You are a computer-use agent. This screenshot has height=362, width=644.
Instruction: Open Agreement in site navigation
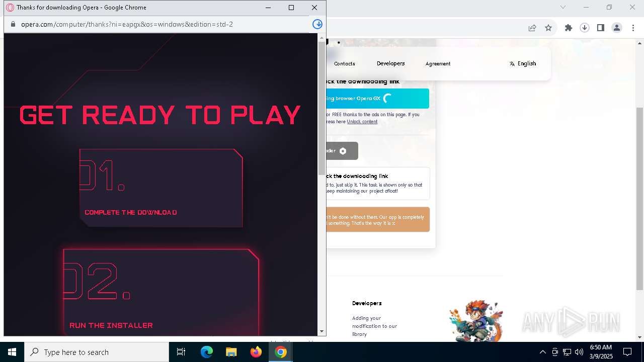pyautogui.click(x=438, y=64)
